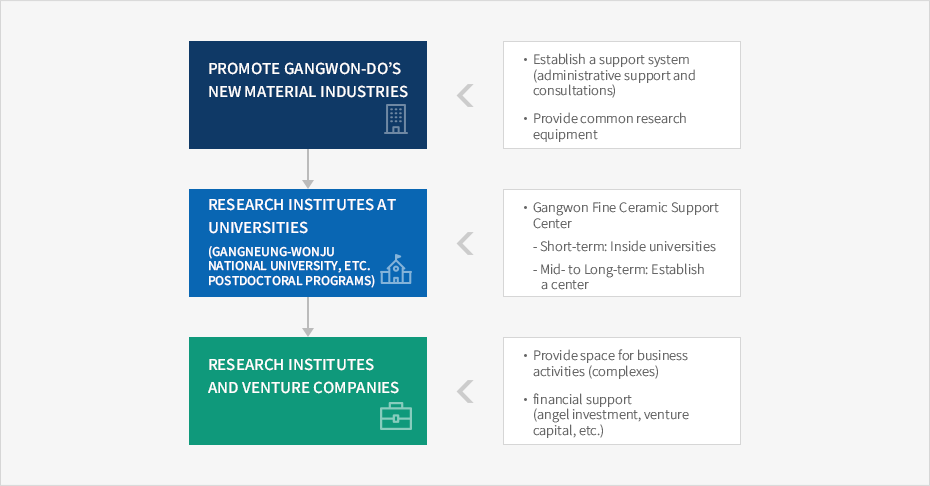Select "Research Institutes at Universities" heading
The width and height of the screenshot is (930, 486).
click(302, 216)
